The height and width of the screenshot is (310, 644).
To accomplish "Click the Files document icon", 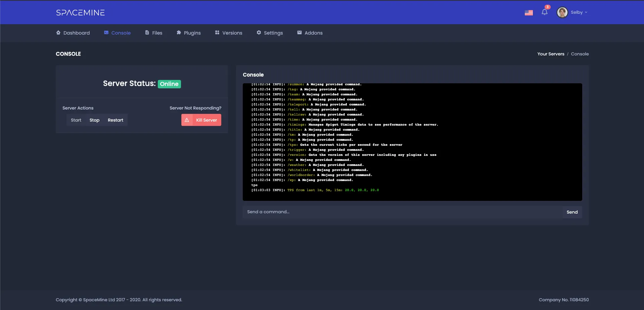I will 147,33.
